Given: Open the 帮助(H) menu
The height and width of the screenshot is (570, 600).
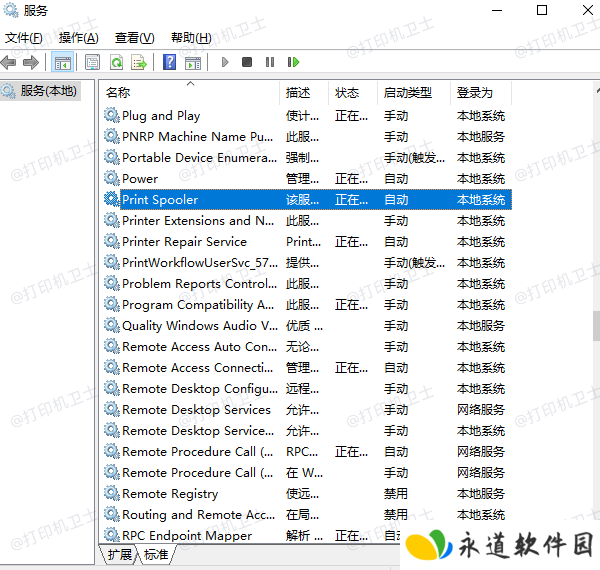Looking at the screenshot, I should pos(191,38).
